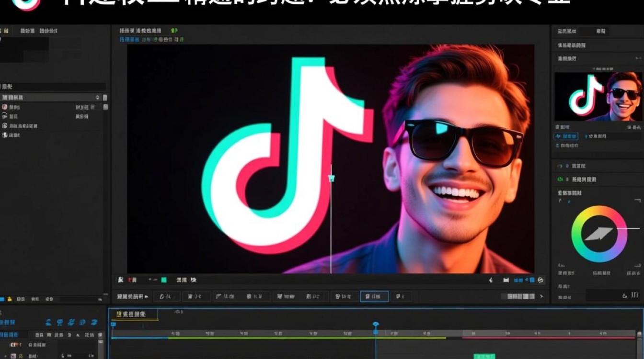Click the blue-highlighted button in the bottom toolbar
The height and width of the screenshot is (359, 644).
[374, 297]
